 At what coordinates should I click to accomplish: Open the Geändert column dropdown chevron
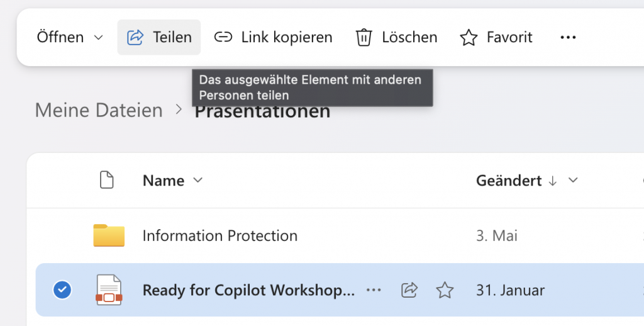click(x=573, y=181)
